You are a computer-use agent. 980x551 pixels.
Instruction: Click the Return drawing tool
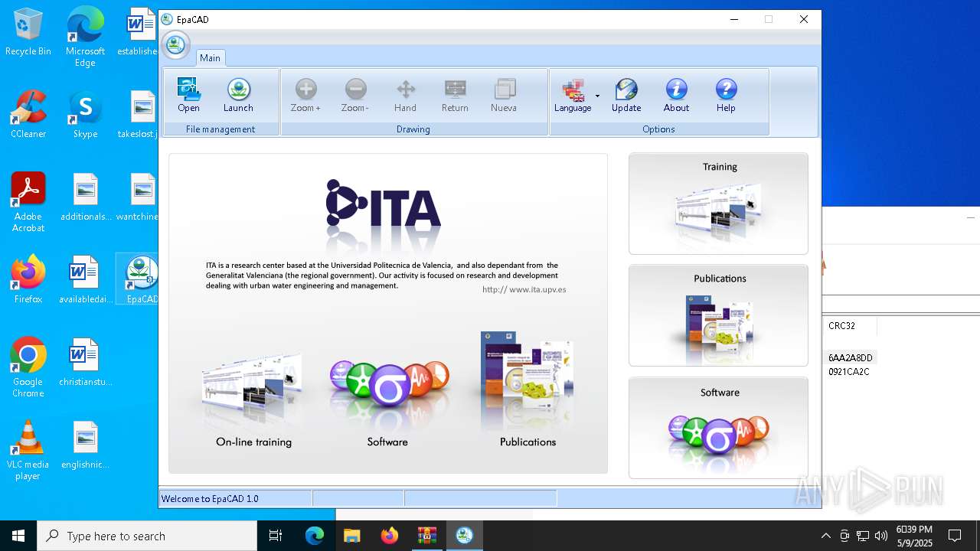(455, 95)
